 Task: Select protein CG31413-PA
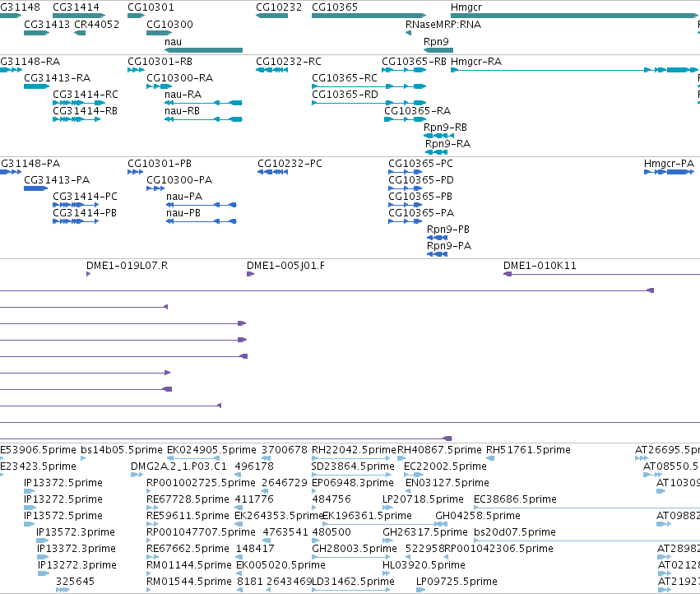click(x=36, y=188)
